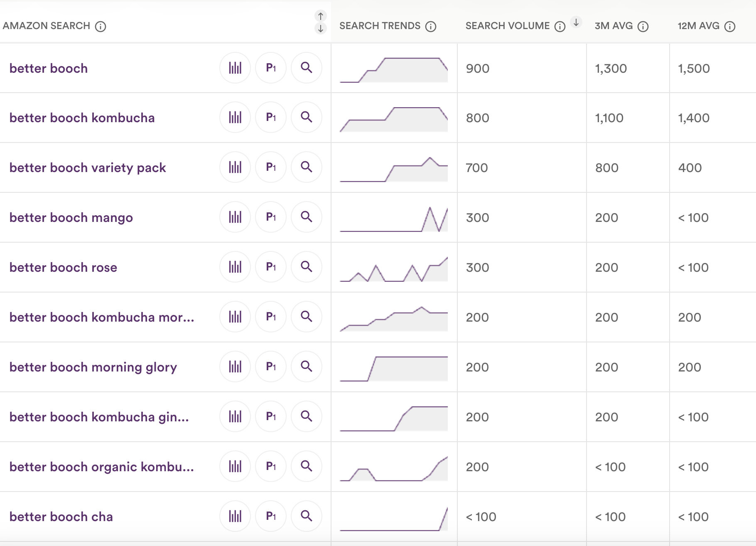Open the better booch variety pack keyword

[88, 167]
